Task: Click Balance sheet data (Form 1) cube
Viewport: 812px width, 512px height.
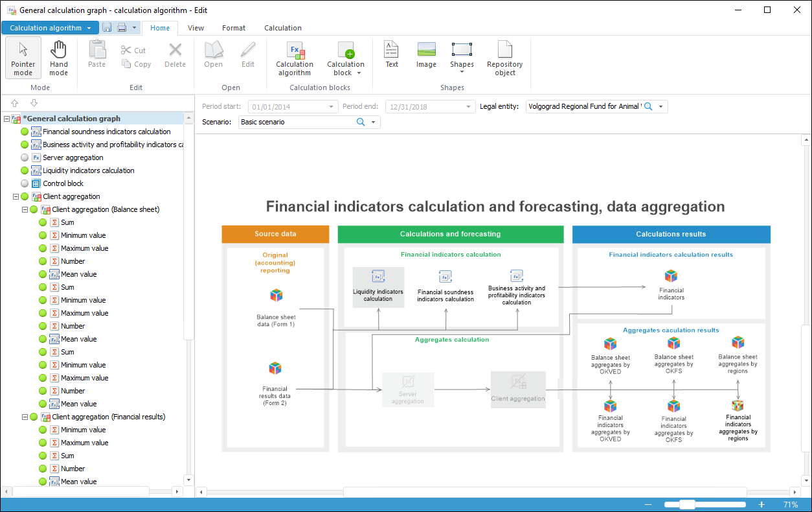Action: click(276, 296)
